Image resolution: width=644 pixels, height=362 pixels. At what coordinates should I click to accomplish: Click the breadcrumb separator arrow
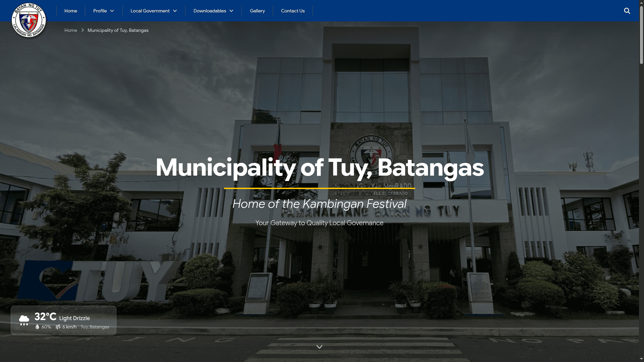83,30
